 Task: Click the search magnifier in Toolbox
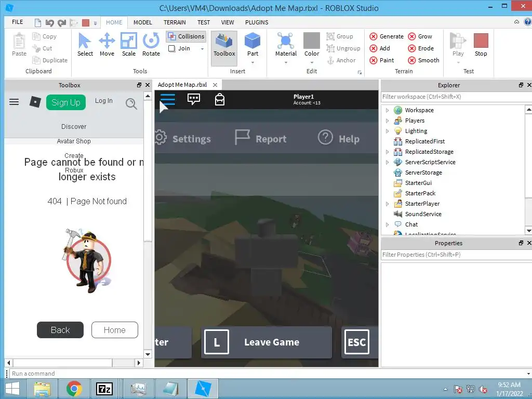coord(131,103)
